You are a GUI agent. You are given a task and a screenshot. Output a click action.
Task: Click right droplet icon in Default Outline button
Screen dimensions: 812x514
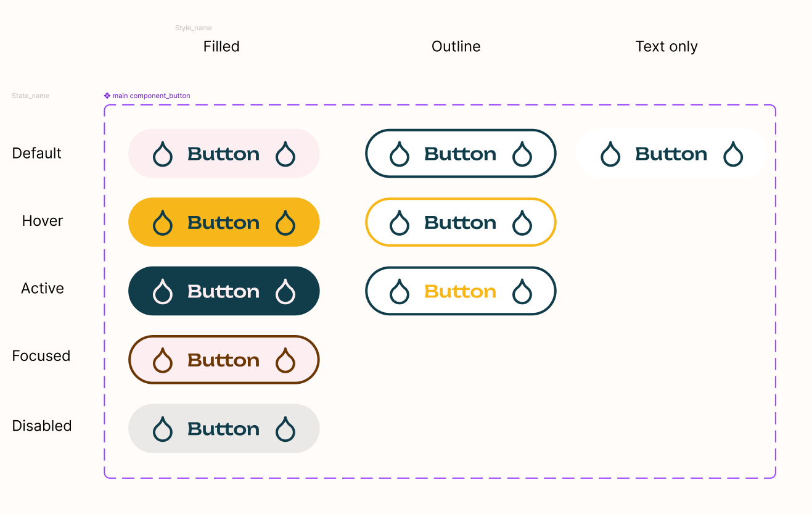click(x=522, y=154)
